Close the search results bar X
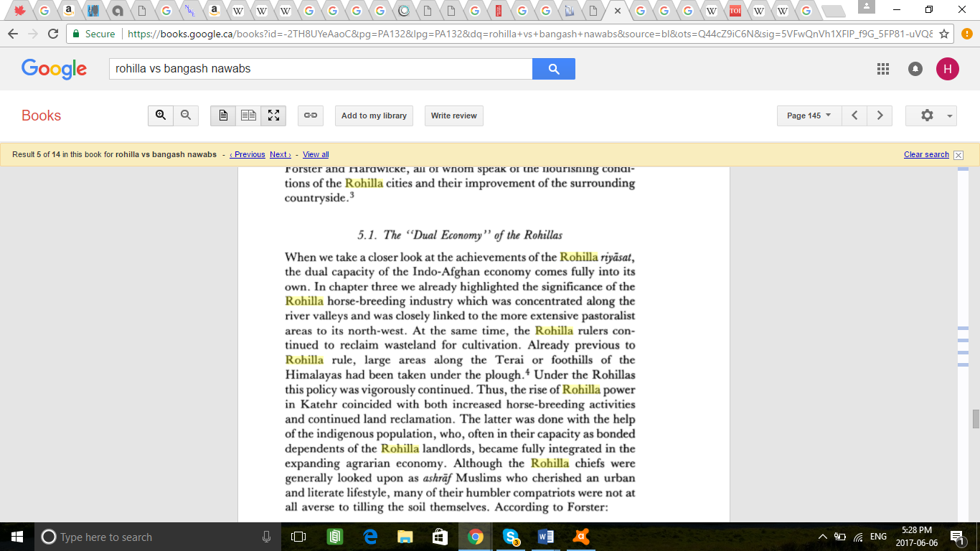 coord(958,155)
